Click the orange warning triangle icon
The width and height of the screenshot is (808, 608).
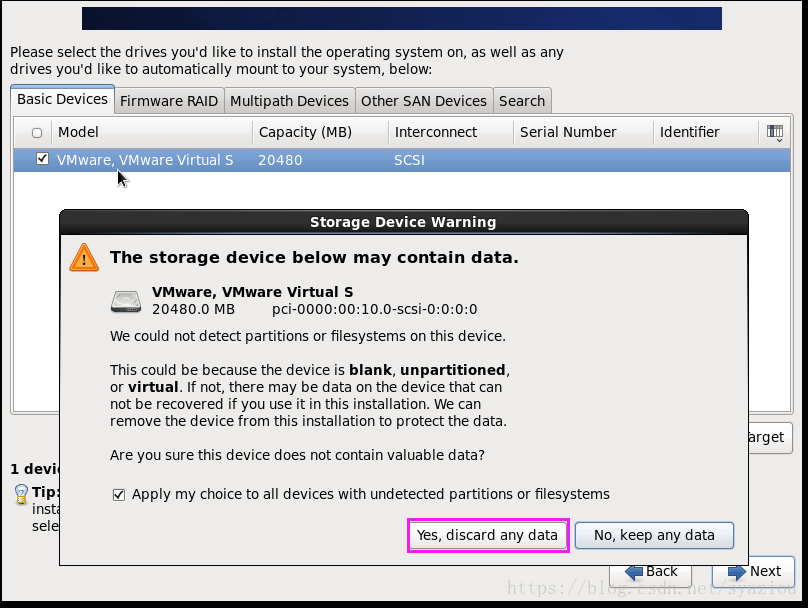click(x=84, y=258)
